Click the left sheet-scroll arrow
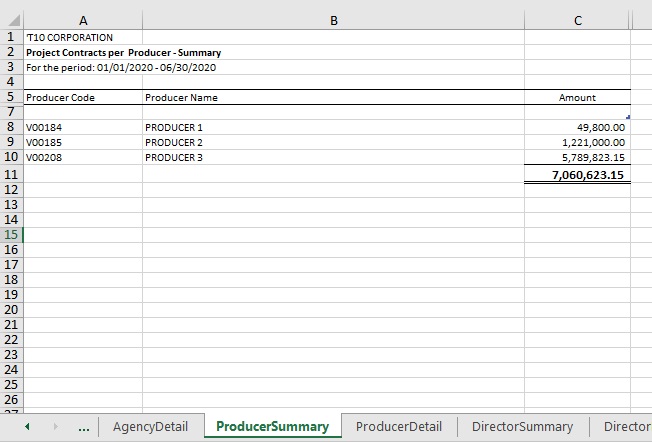This screenshot has height=442, width=652. point(26,426)
